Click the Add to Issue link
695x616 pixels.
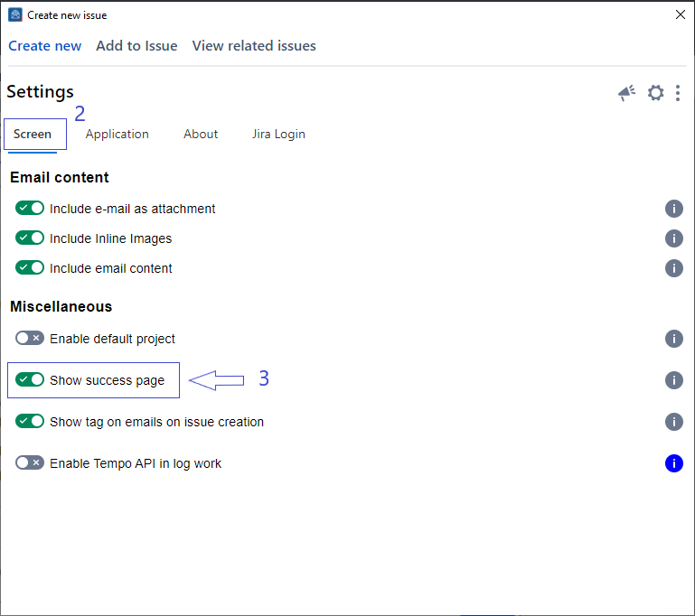[136, 46]
